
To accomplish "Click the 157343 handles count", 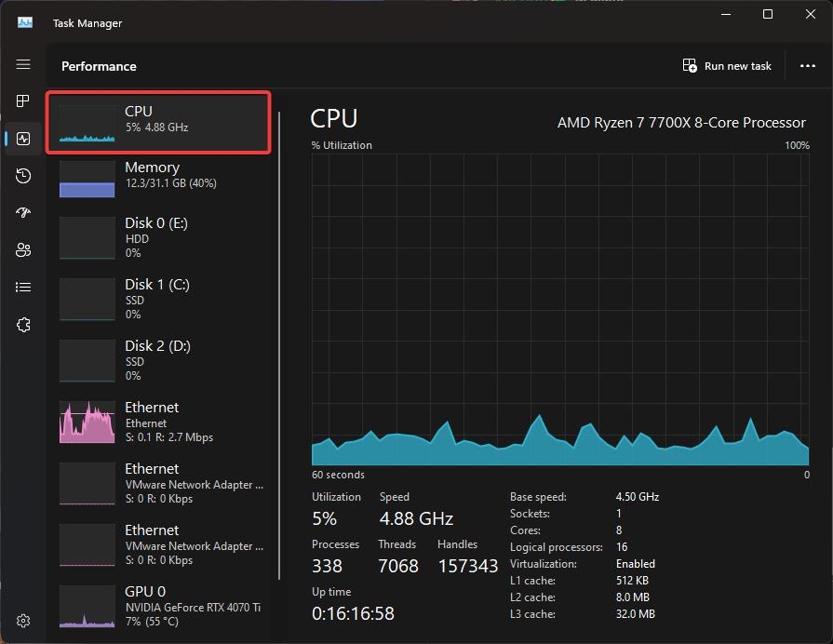I will pyautogui.click(x=468, y=566).
